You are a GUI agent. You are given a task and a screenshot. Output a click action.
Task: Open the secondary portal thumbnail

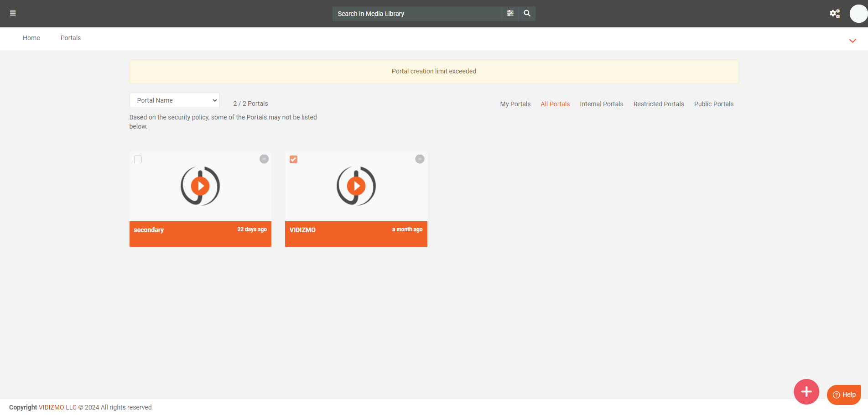coord(200,186)
